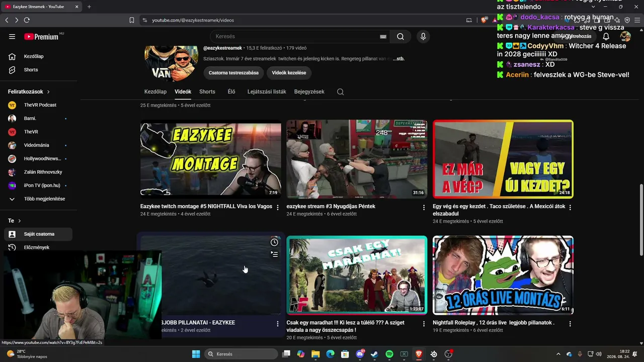Image resolution: width=644 pixels, height=362 pixels.
Task: Expand the Feliratkozások section
Action: coord(29,92)
